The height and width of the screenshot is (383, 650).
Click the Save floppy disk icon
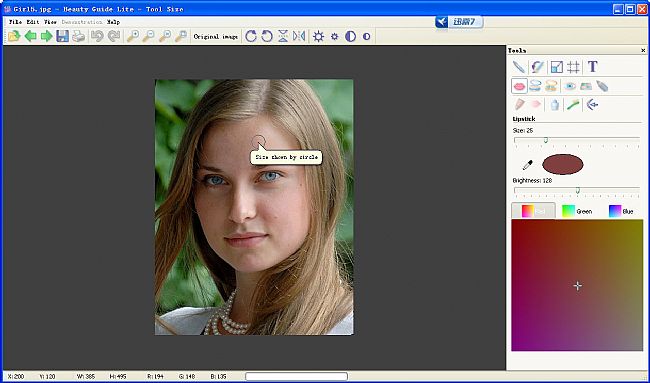[63, 36]
